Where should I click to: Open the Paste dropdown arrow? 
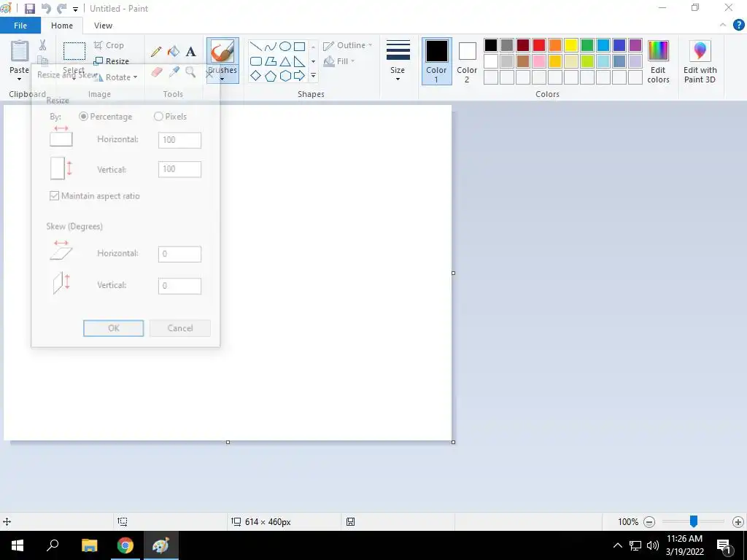coord(20,79)
